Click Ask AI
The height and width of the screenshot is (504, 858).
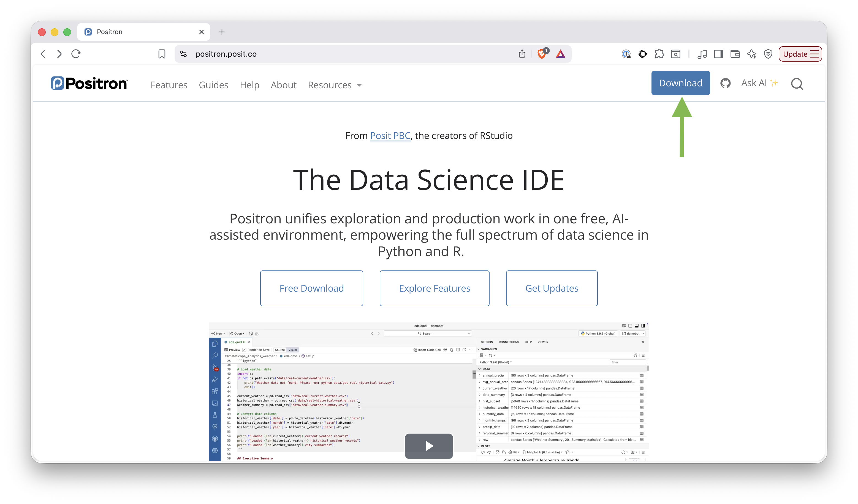pyautogui.click(x=759, y=83)
